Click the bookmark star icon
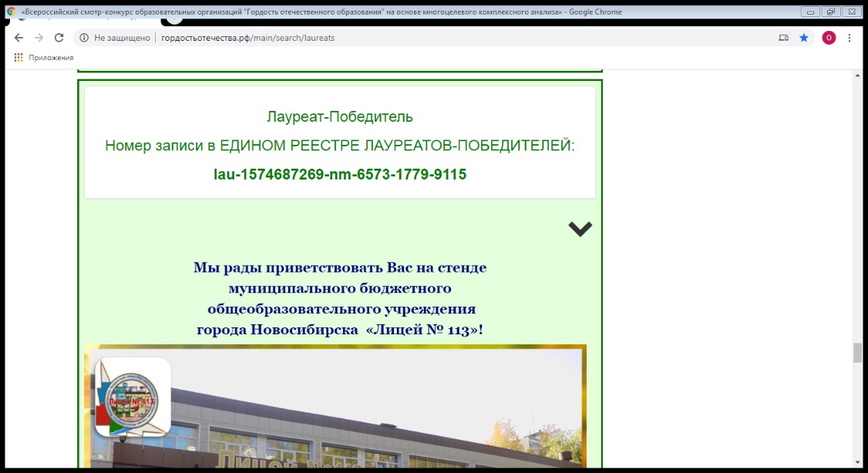Viewport: 868px width, 473px height. click(x=804, y=38)
